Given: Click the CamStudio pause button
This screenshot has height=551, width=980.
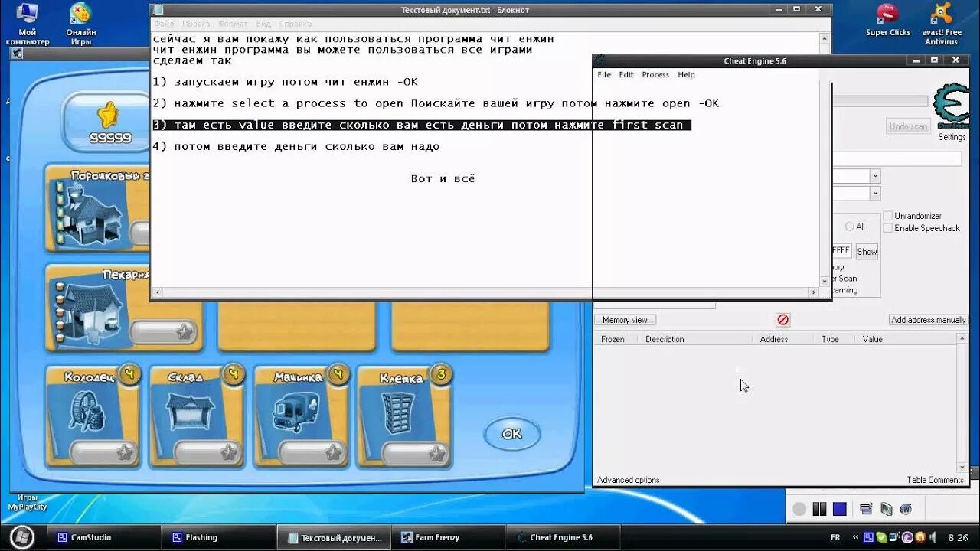Looking at the screenshot, I should 819,509.
